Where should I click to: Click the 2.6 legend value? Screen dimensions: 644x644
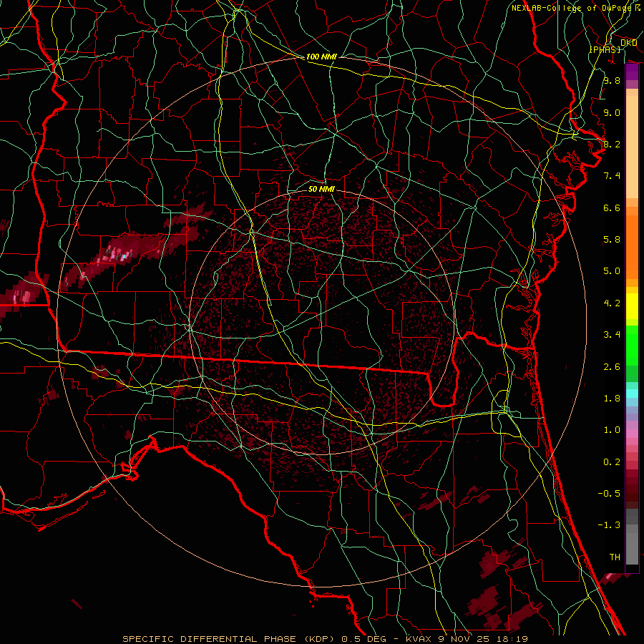pos(612,367)
